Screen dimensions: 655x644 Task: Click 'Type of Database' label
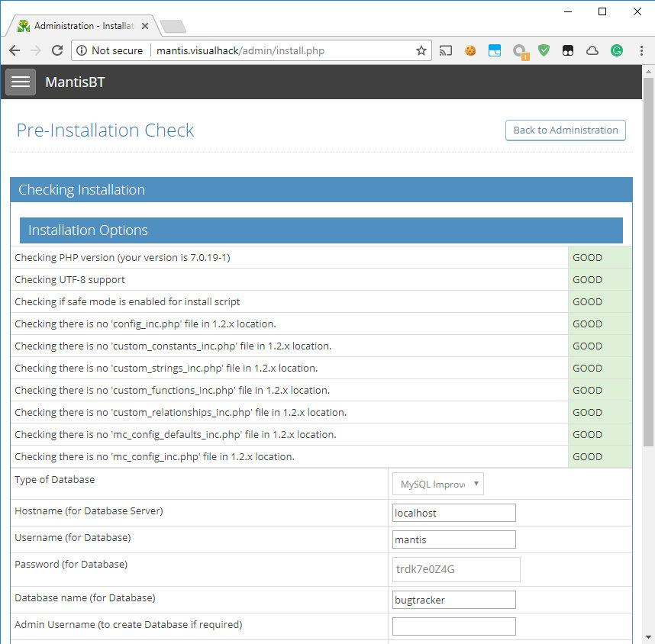click(x=55, y=479)
